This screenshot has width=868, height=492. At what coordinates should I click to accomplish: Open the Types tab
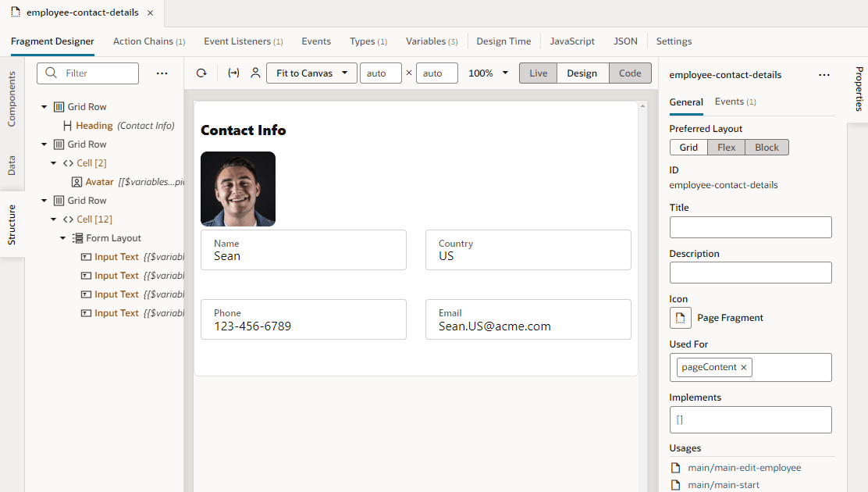(x=368, y=41)
